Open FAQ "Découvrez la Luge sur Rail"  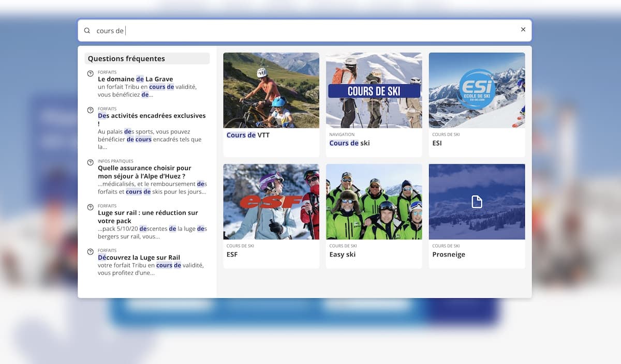[139, 257]
